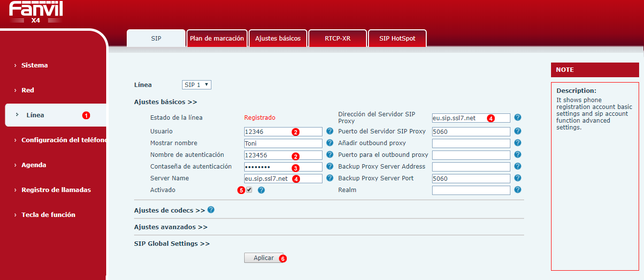Toggle the Activado checkbox
This screenshot has width=644, height=280.
click(249, 190)
